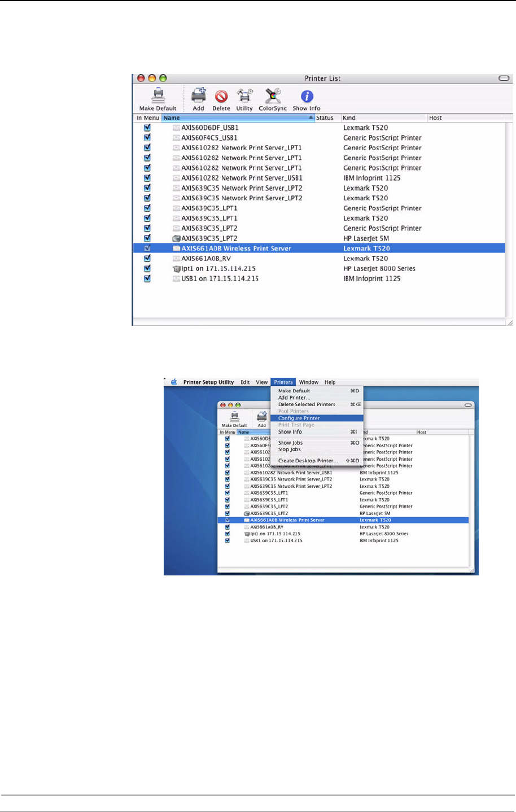Click the printer icon beside AXIS60D6DF_USB1 in Printer List
The image size is (516, 812).
pyautogui.click(x=176, y=128)
